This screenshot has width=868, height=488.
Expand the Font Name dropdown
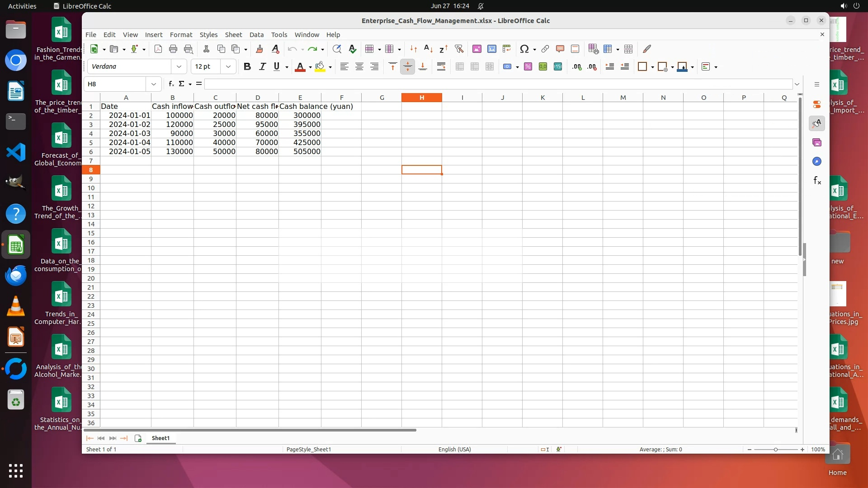tap(179, 66)
